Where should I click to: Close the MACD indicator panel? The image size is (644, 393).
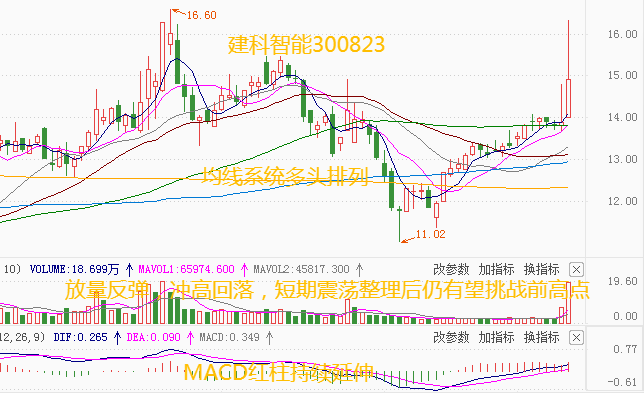[x=576, y=338]
